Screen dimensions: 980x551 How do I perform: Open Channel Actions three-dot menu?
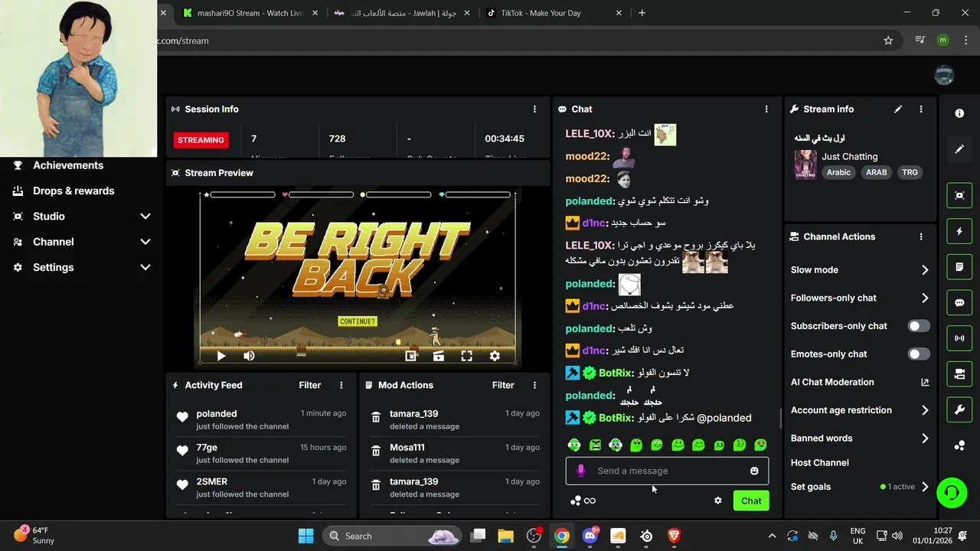coord(921,237)
